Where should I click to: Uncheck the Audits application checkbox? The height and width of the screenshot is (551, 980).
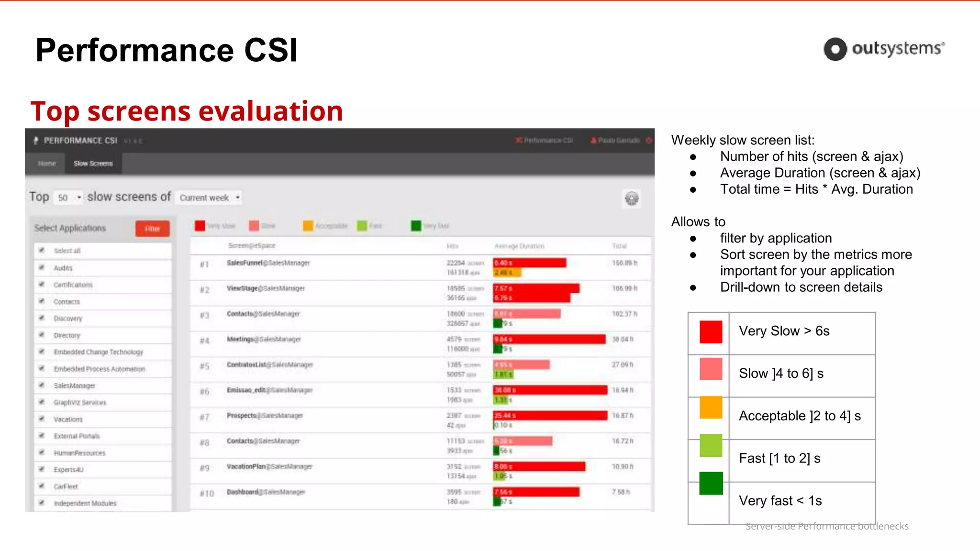click(x=42, y=267)
